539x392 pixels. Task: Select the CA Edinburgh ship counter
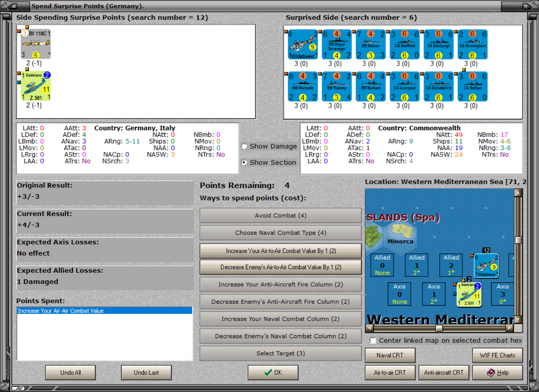coord(439,44)
